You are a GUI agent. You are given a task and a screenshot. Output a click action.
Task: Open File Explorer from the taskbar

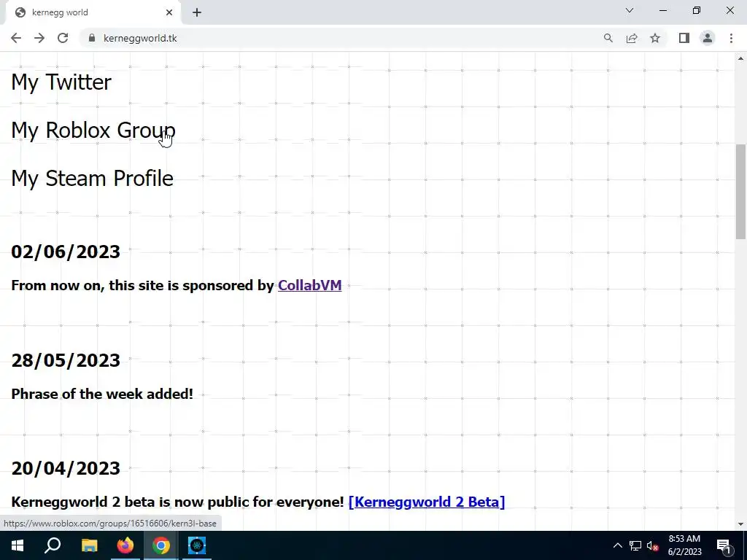89,545
